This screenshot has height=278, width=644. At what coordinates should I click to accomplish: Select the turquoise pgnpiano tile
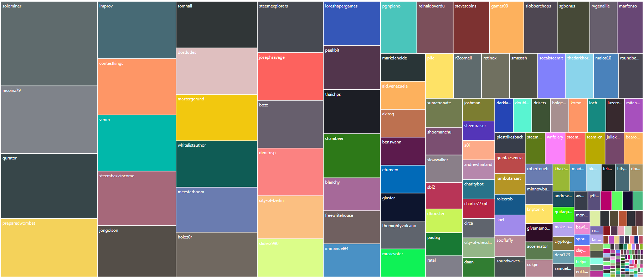click(398, 27)
